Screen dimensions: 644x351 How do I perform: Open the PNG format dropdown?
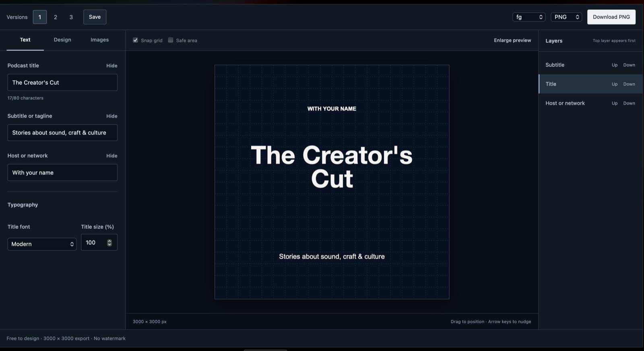pyautogui.click(x=566, y=17)
